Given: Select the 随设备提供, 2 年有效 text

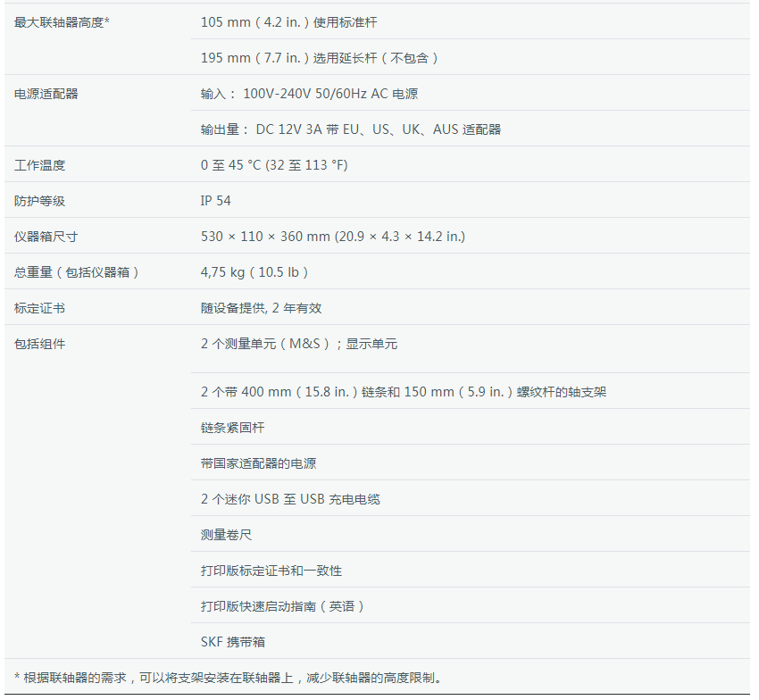Looking at the screenshot, I should (261, 307).
